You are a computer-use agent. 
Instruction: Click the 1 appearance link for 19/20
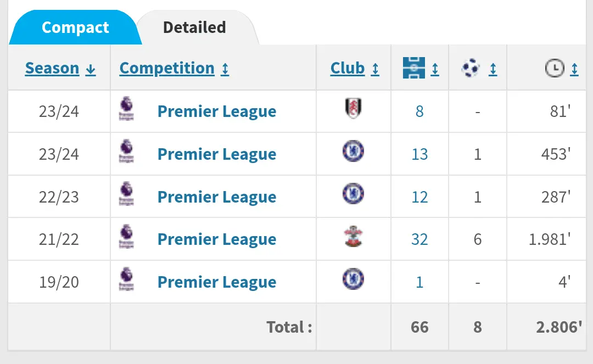point(419,282)
